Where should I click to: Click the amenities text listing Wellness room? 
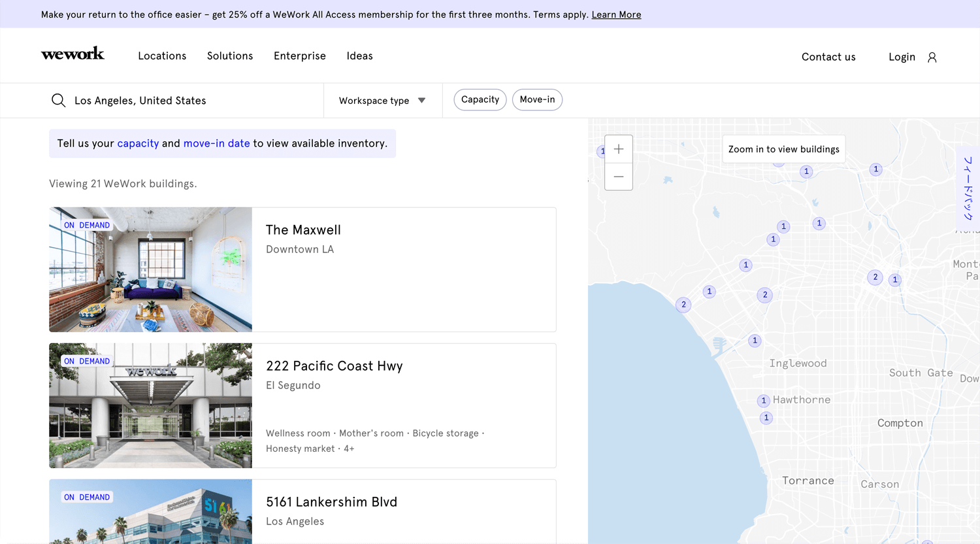(x=375, y=441)
